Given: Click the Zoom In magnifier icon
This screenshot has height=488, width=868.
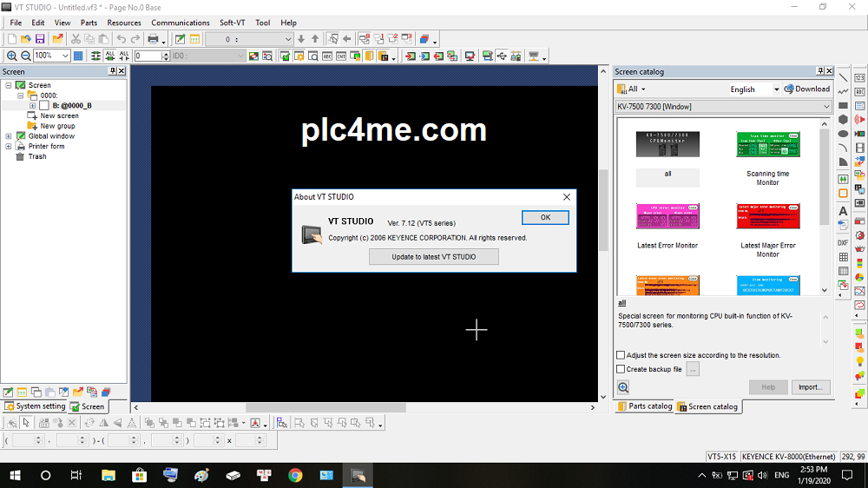Looking at the screenshot, I should coord(11,56).
